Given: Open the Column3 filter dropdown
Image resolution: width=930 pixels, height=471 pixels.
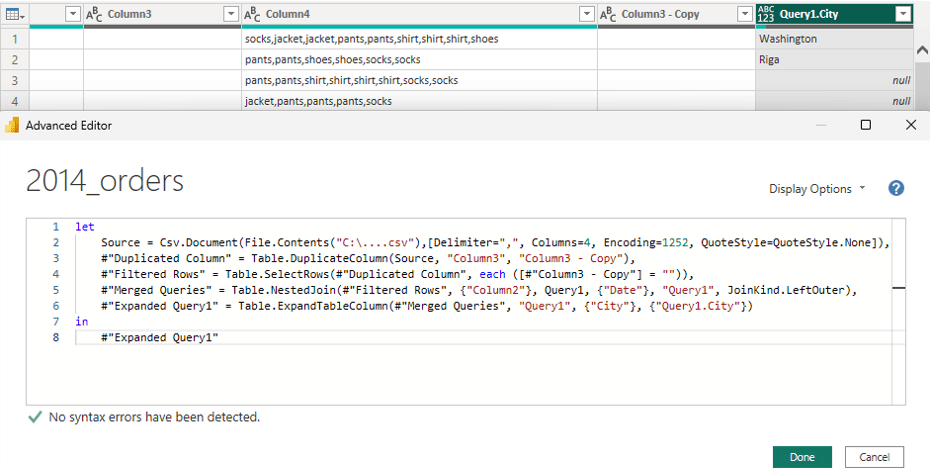Looking at the screenshot, I should pos(231,14).
